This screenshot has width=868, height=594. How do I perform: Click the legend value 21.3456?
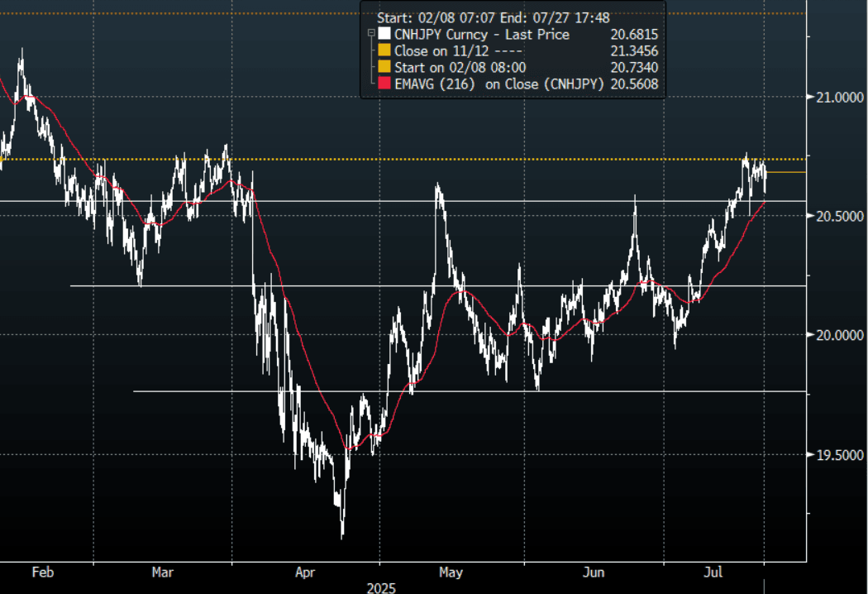(x=634, y=51)
